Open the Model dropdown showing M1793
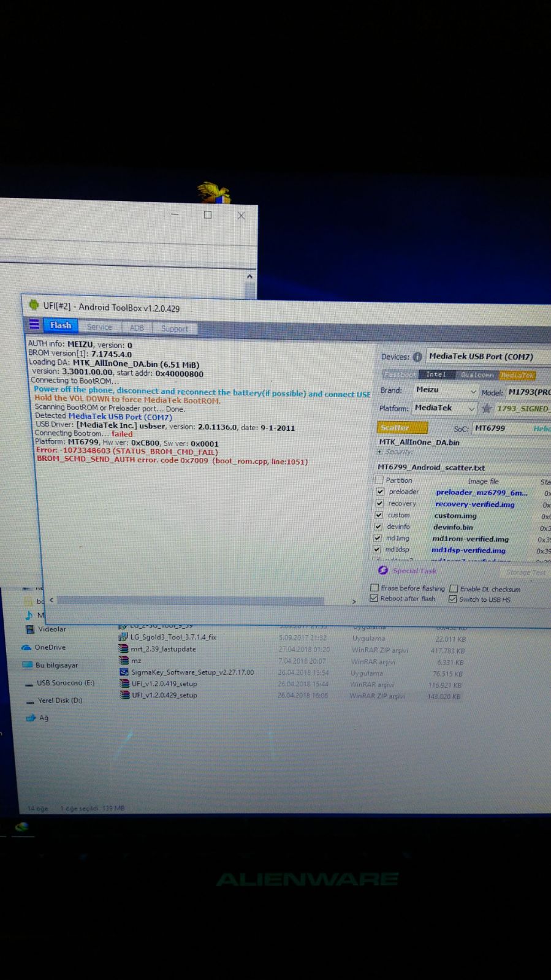Screen dimensions: 551x980 (528, 392)
